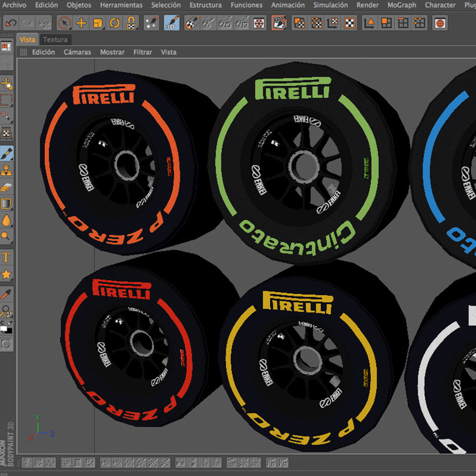476x476 pixels.
Task: Select the Move tool in top toolbar
Action: [x=81, y=23]
